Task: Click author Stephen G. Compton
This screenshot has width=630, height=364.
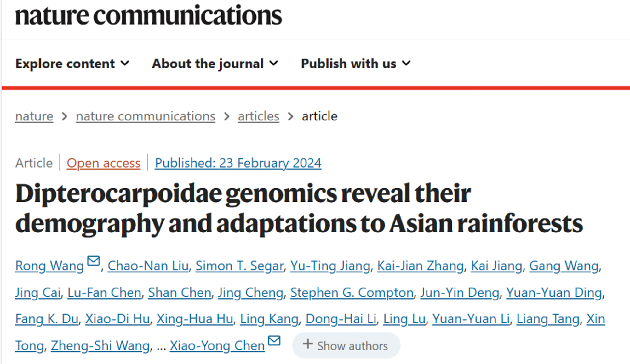Action: click(352, 293)
